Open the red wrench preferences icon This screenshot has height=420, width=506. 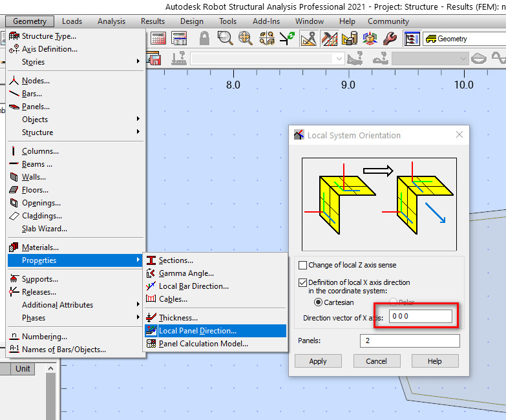[x=390, y=38]
